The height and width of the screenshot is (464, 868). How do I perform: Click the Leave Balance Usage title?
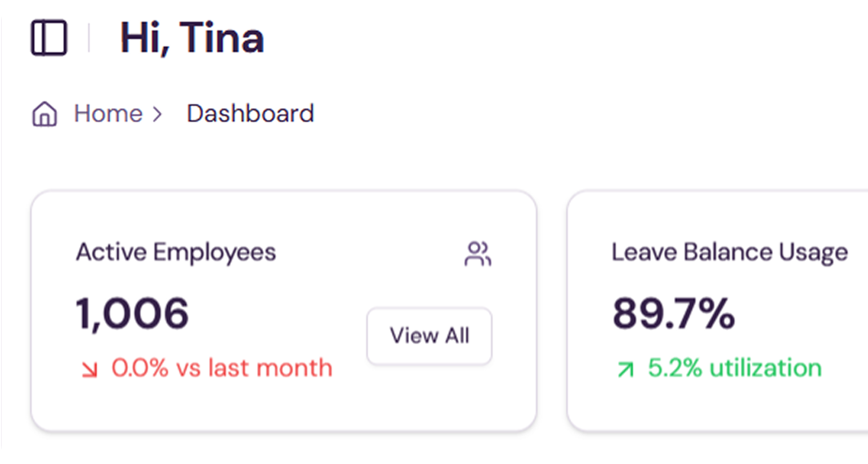click(x=730, y=252)
